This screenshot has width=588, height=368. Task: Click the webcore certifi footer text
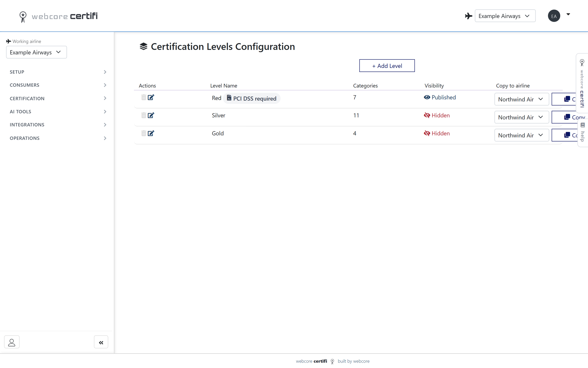(311, 361)
